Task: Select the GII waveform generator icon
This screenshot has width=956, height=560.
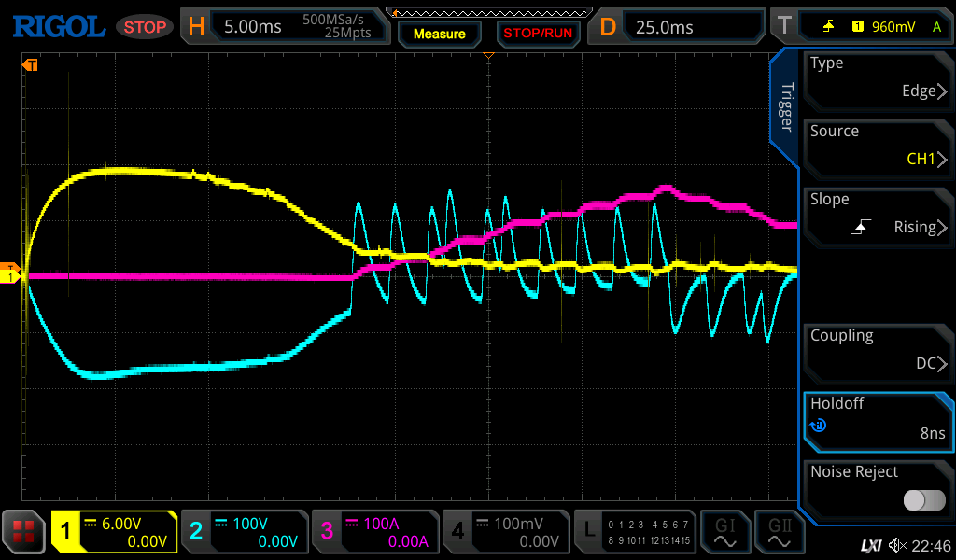Action: (x=780, y=532)
